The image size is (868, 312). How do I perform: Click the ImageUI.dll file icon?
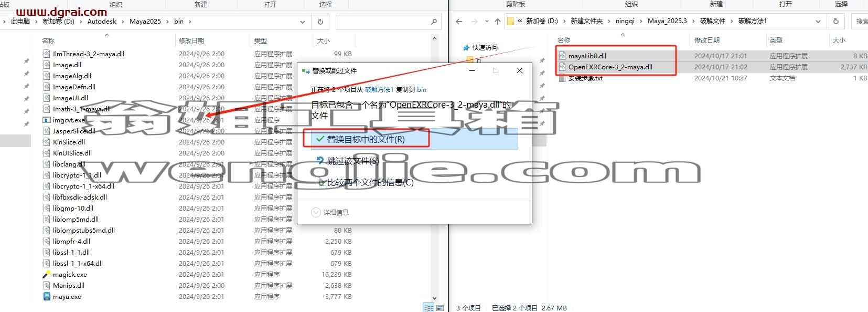pos(47,98)
